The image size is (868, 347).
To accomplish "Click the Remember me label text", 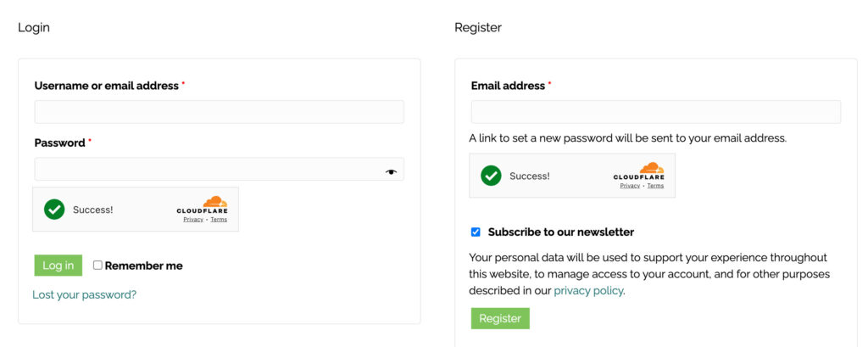I will coord(143,266).
